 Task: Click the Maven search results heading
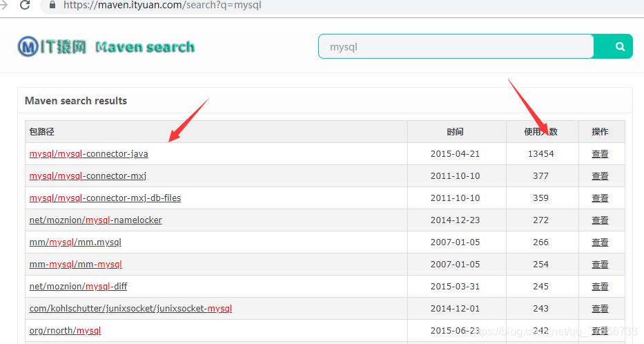[x=76, y=101]
